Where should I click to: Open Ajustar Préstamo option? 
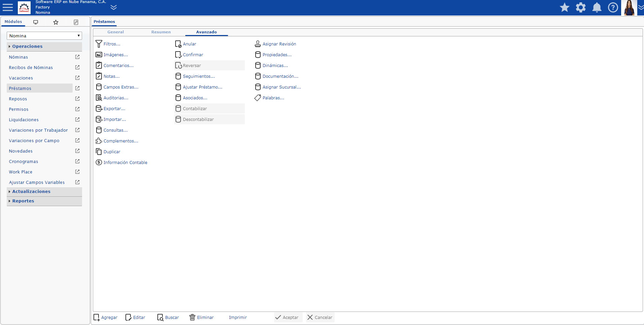199,87
